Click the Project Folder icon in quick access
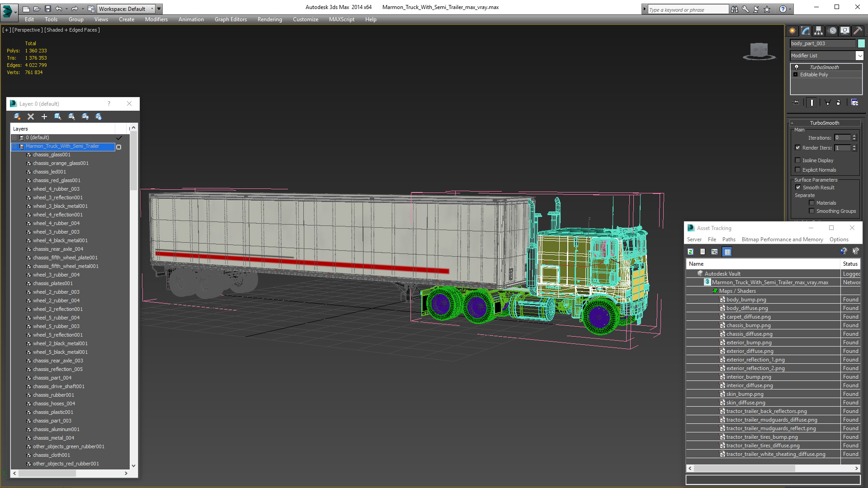The height and width of the screenshot is (488, 868). click(91, 9)
